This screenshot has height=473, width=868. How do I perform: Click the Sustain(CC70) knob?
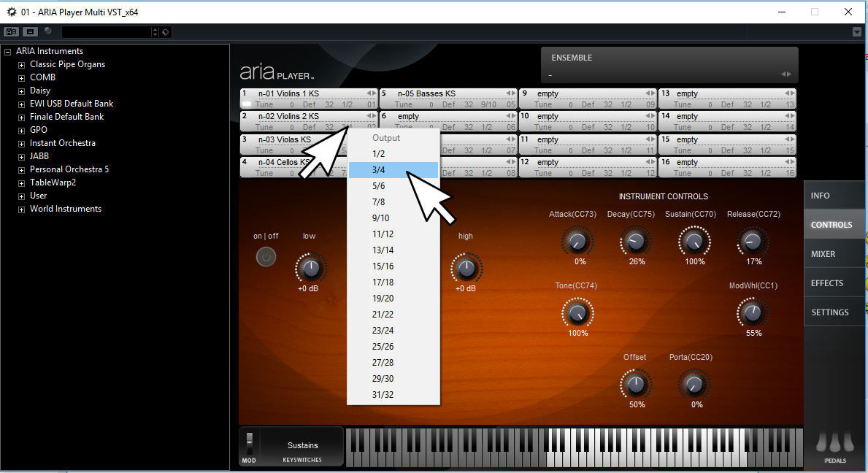tap(694, 242)
